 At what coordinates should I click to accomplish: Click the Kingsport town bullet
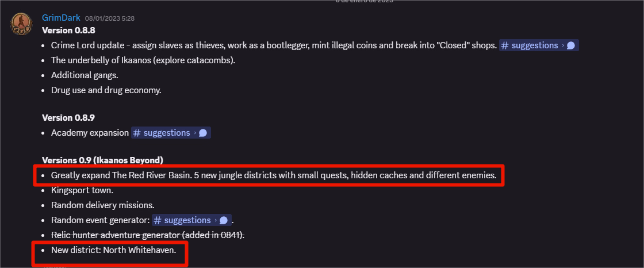click(82, 190)
